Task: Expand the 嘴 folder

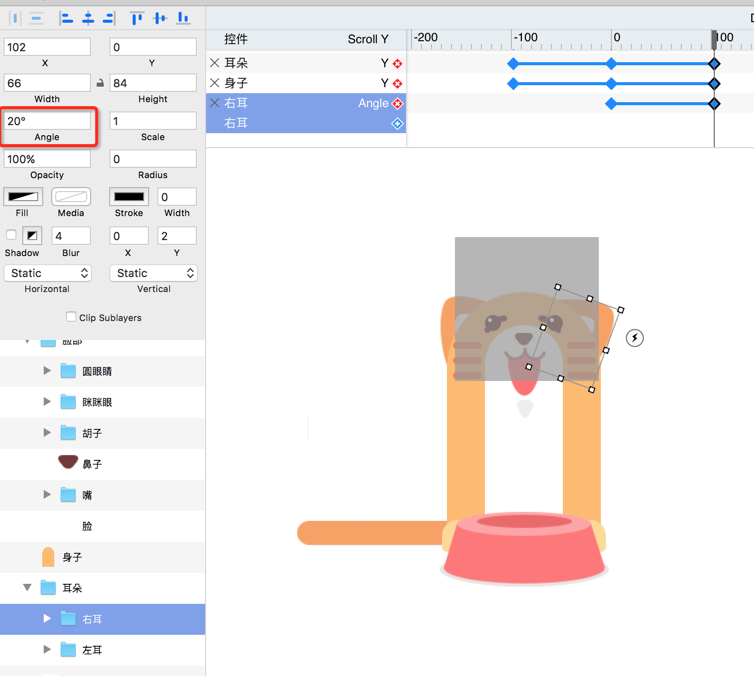Action: (47, 494)
